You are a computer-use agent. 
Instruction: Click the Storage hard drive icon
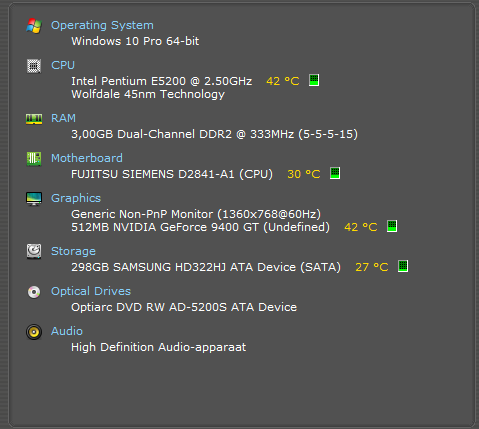pos(34,252)
